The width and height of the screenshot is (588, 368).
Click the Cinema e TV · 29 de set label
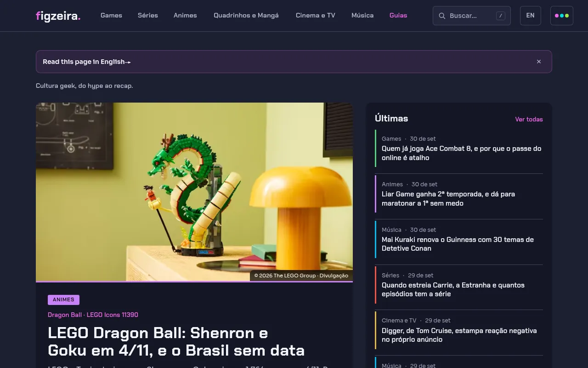(x=416, y=320)
